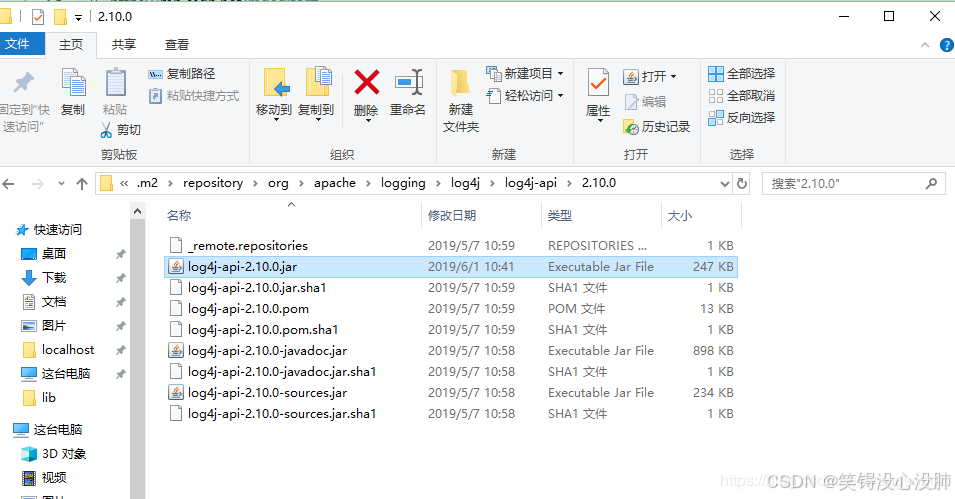Open recent locations dropdown arrow
This screenshot has height=499, width=955.
61,183
